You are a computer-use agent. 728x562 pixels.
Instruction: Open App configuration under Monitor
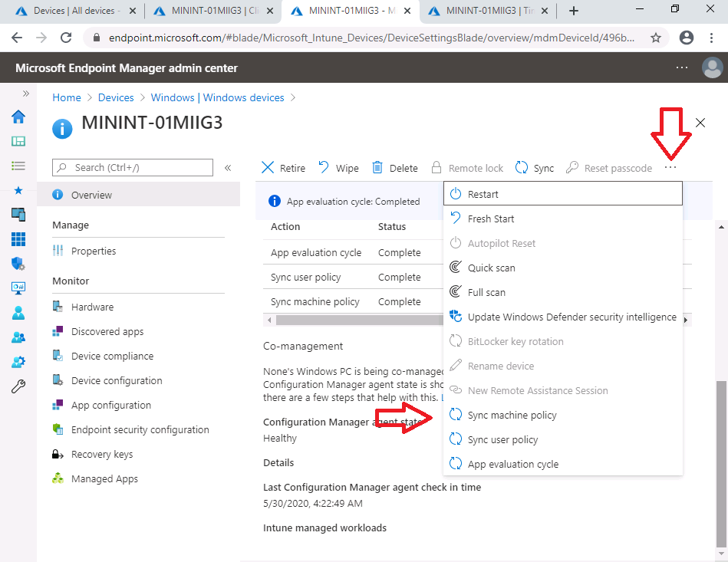[x=138, y=406]
